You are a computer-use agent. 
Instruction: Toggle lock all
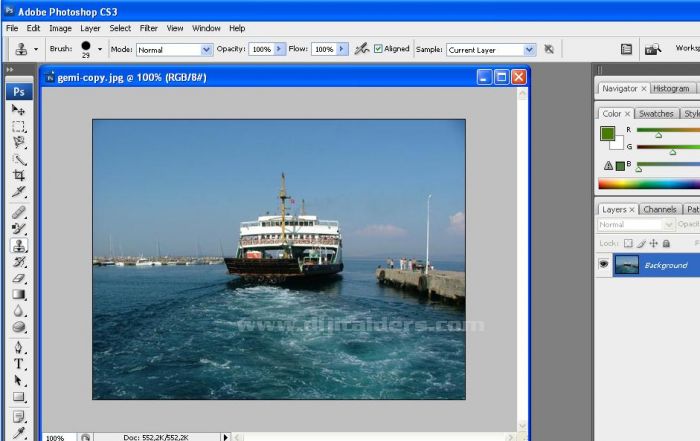coord(666,243)
